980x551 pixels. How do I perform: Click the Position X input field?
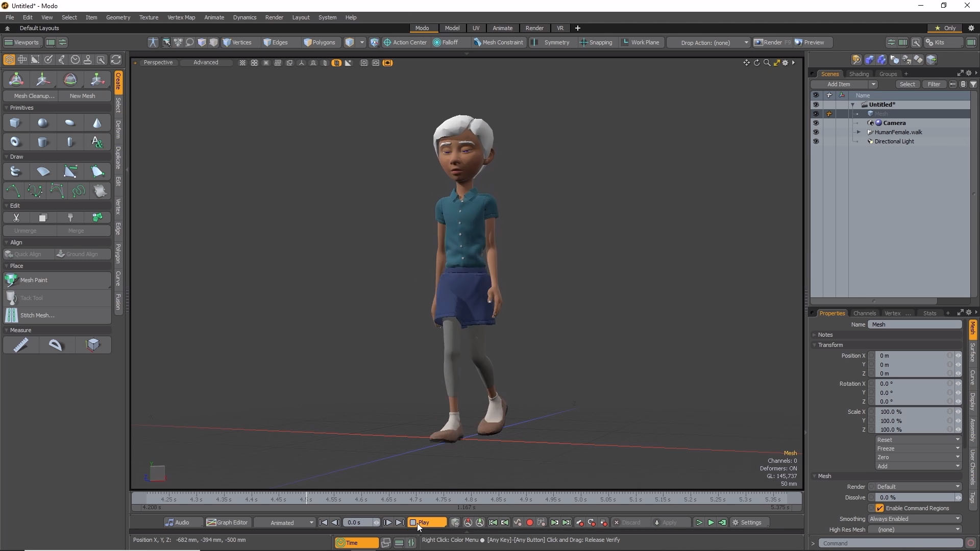click(911, 356)
